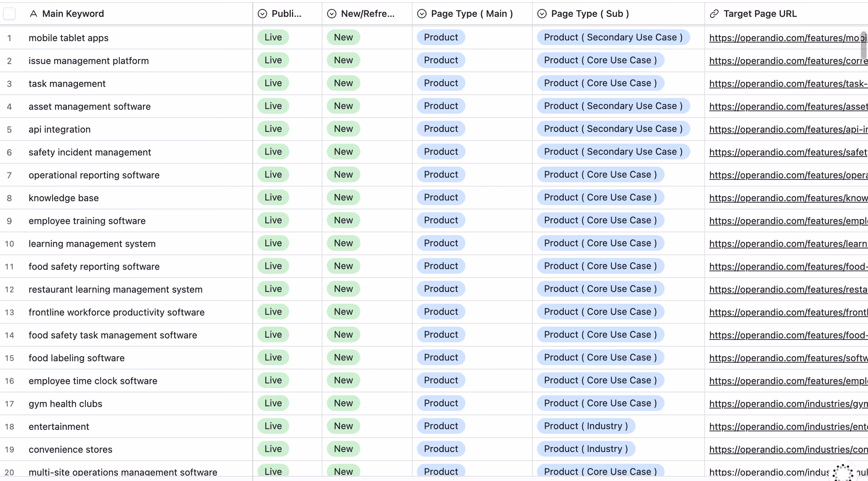The image size is (868, 481).
Task: Open the entertainment industries URL
Action: 788,427
